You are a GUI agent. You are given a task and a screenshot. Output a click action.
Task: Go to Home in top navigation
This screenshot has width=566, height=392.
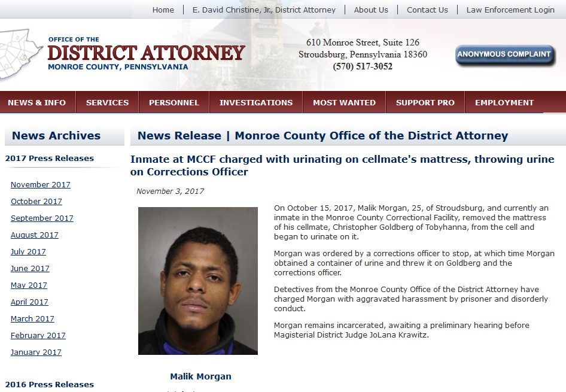coord(163,10)
